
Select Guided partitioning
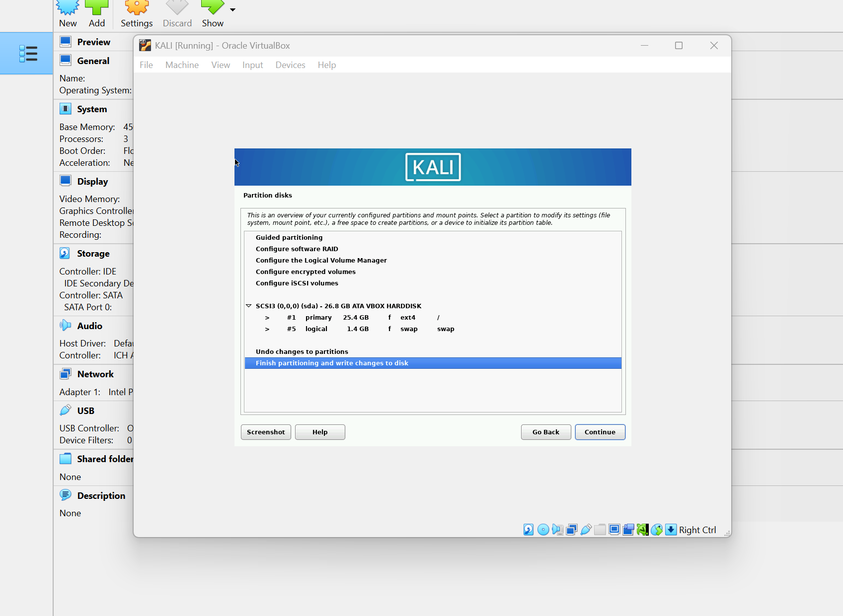tap(433, 237)
